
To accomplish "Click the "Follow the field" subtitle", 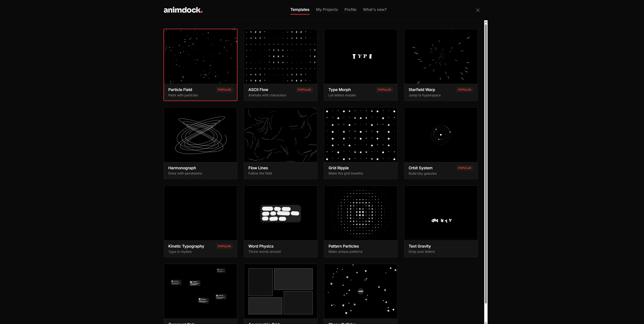I will click(x=260, y=173).
